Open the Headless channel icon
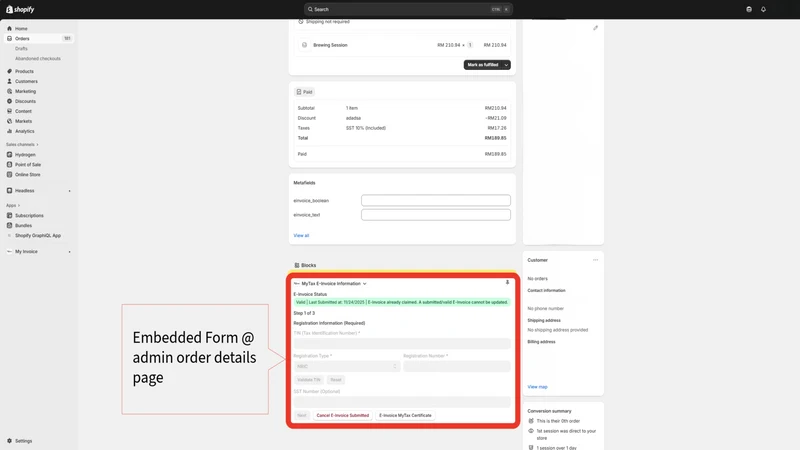 point(9,190)
